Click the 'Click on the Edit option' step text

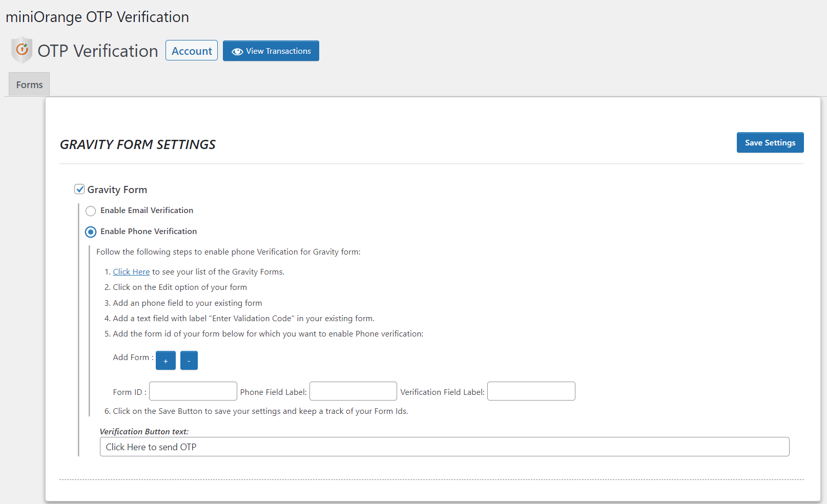180,287
